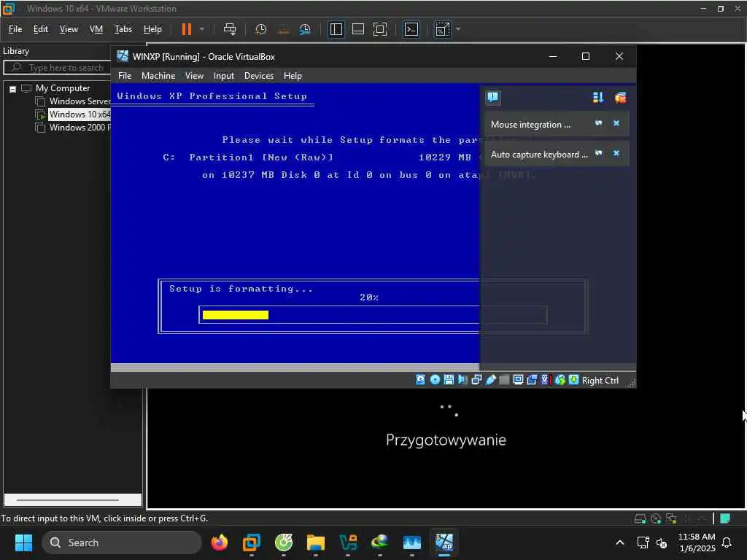Open the VMware console view icon
Viewport: 747px width, 560px height.
(x=411, y=29)
